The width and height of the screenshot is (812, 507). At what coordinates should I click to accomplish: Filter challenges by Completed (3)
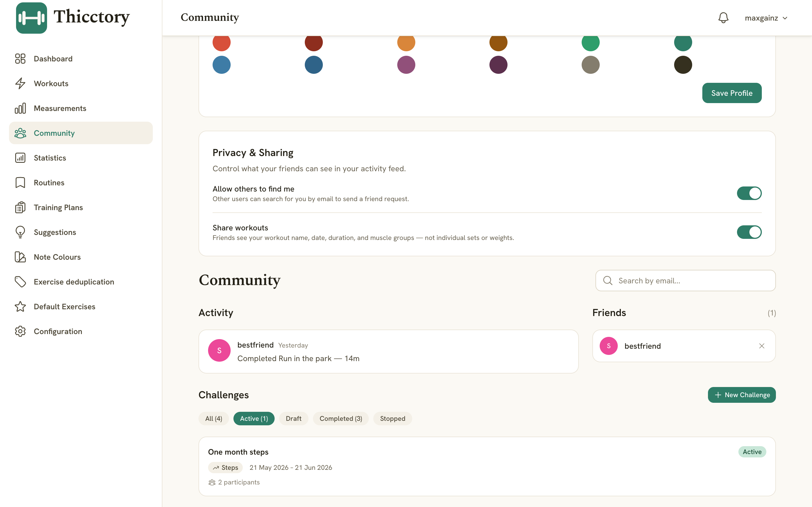341,419
